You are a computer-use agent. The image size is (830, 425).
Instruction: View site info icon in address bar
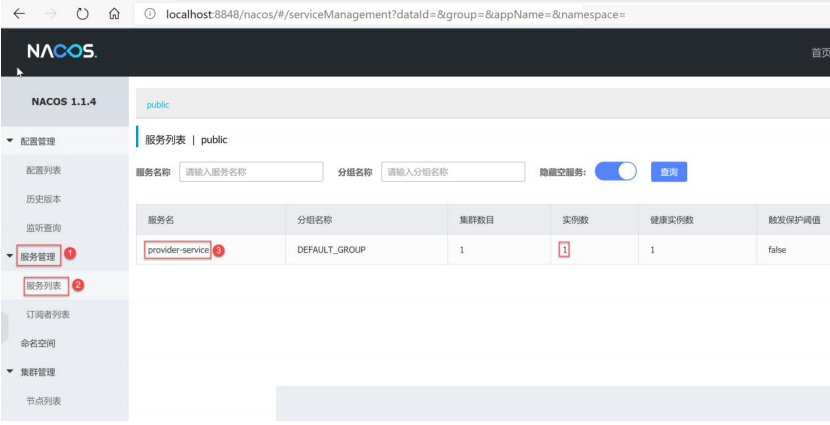tap(150, 14)
